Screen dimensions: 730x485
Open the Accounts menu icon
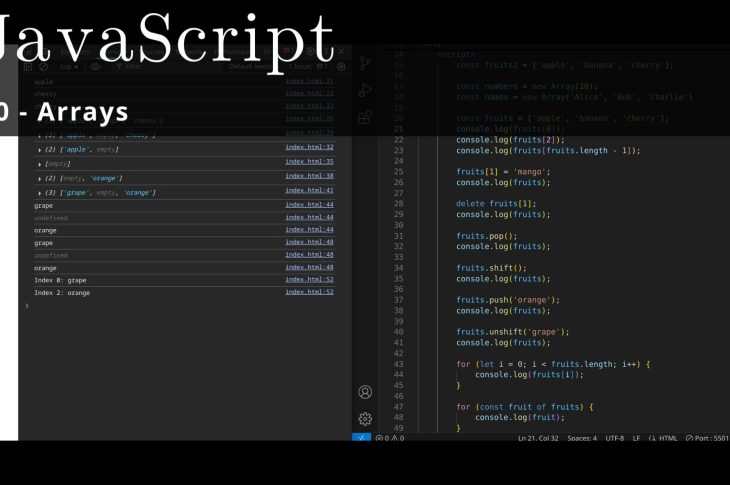(365, 392)
